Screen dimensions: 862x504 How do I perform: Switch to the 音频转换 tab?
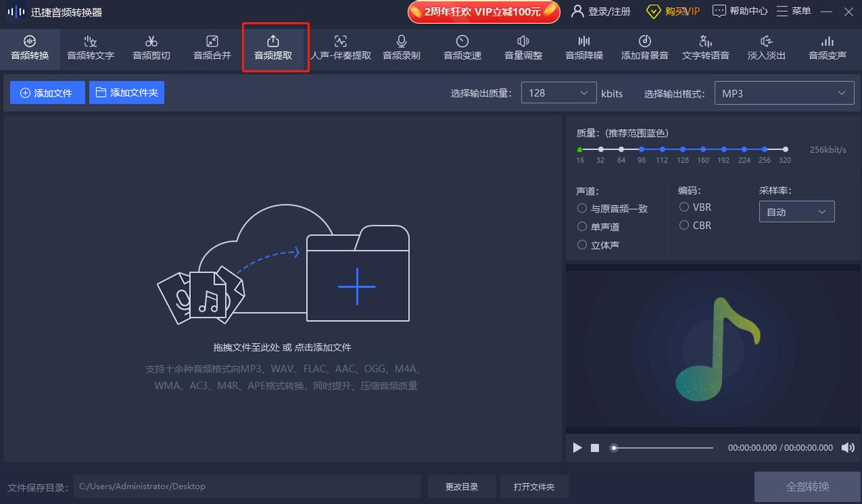[x=29, y=47]
